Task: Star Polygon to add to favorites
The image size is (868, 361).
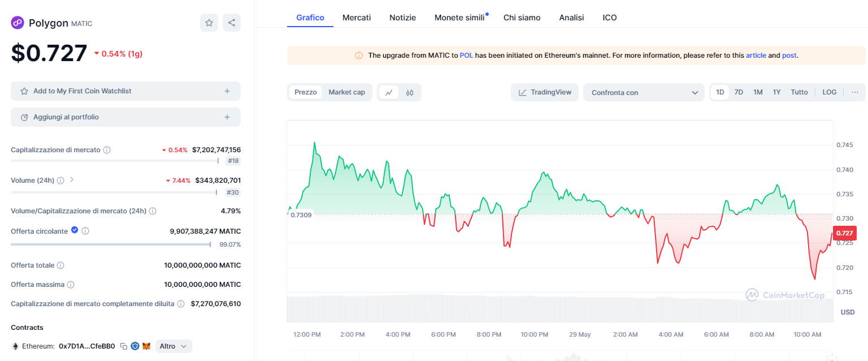Action: [x=209, y=23]
